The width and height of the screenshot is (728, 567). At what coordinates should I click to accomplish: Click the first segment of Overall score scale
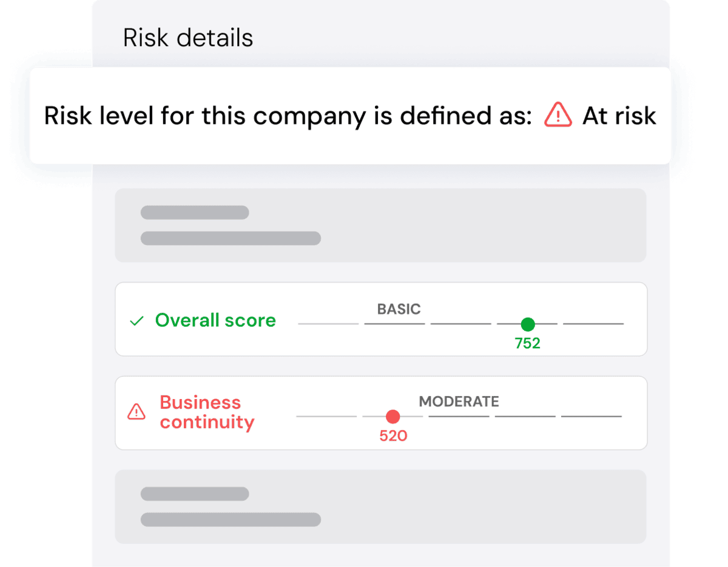coord(328,324)
